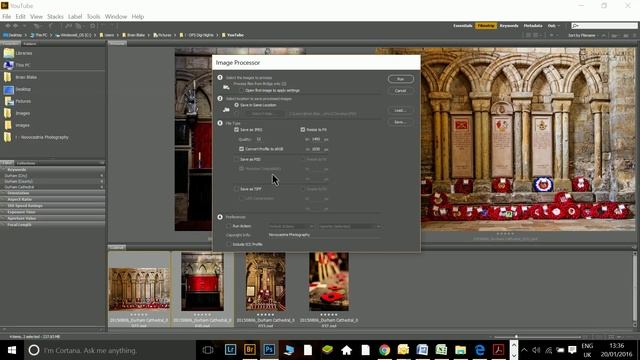The width and height of the screenshot is (640, 360).
Task: Click the JPEG resize width field
Action: click(316, 139)
